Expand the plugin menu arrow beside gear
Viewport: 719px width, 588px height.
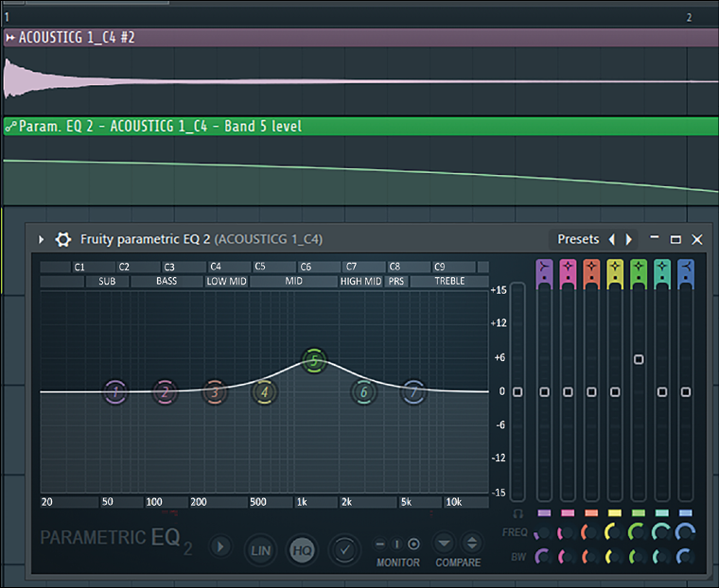(42, 239)
